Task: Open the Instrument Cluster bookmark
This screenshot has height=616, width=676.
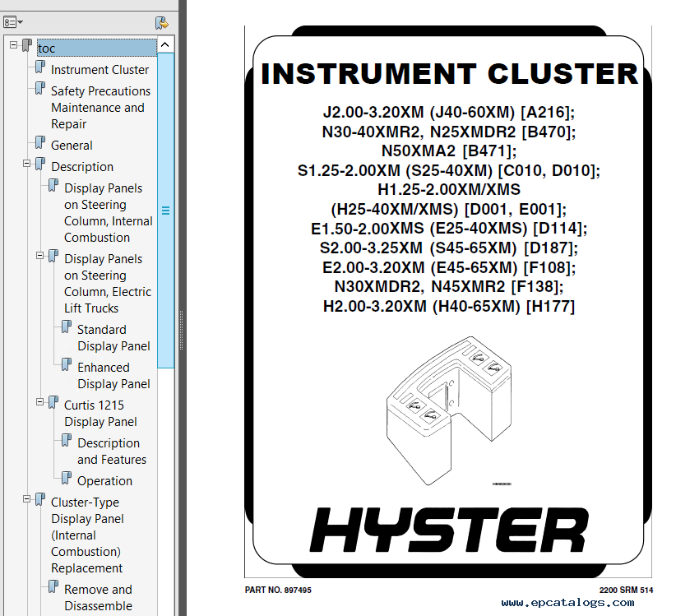Action: pyautogui.click(x=100, y=70)
